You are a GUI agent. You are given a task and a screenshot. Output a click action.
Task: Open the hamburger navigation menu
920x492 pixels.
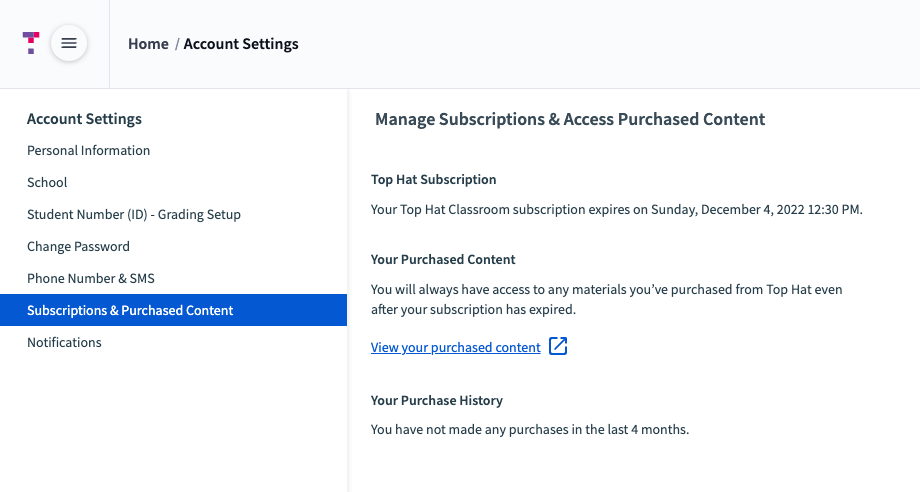point(69,43)
